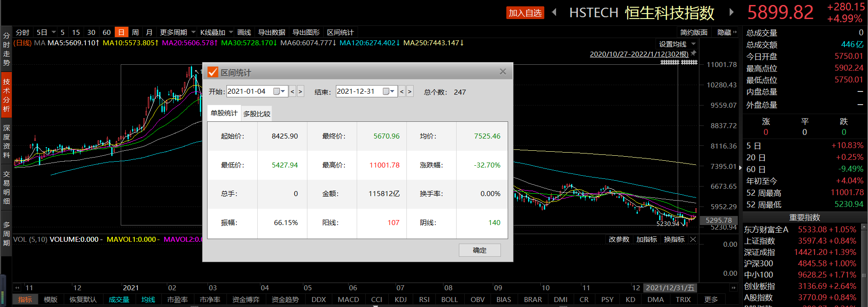Hide the right panel with 隐藏
The width and height of the screenshot is (868, 307).
pos(726,32)
